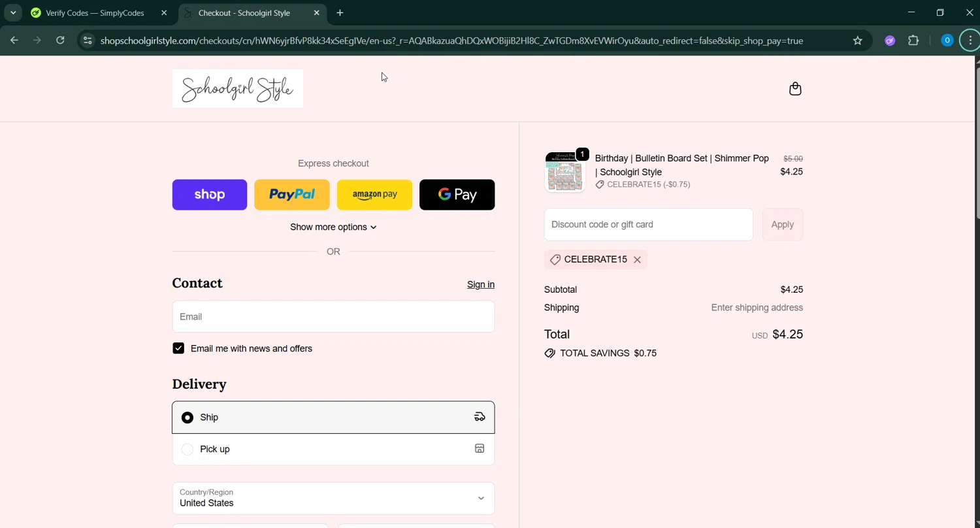The image size is (980, 528).
Task: Open the Chrome profile avatar
Action: pyautogui.click(x=947, y=41)
